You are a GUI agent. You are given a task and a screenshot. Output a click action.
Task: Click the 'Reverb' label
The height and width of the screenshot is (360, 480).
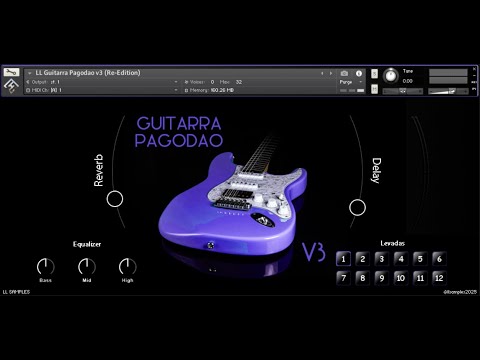99,170
